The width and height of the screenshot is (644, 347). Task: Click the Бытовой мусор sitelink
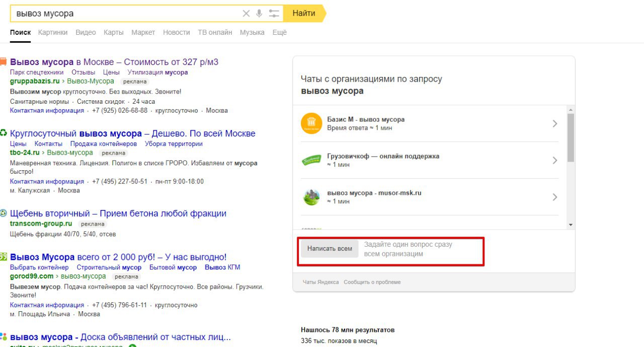173,267
